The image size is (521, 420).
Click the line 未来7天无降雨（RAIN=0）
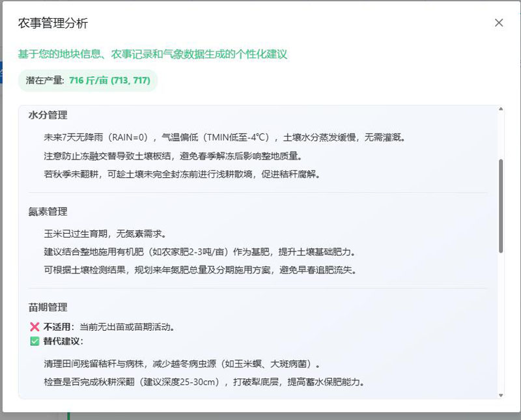coord(225,137)
